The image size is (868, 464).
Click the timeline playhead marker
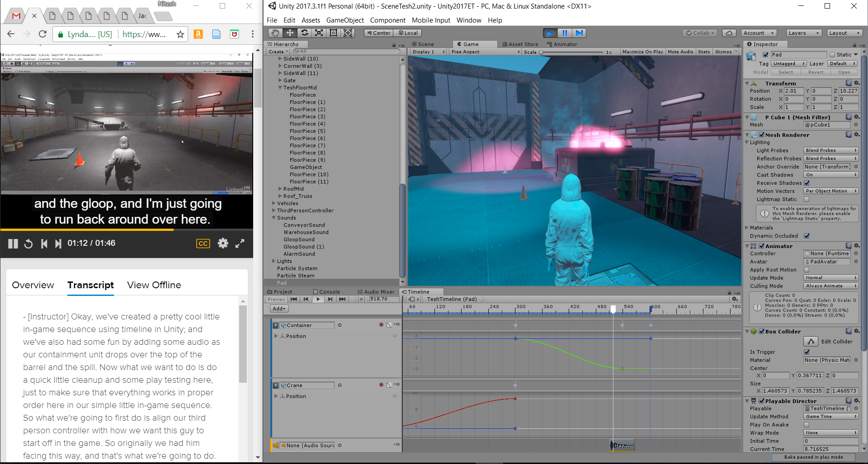click(613, 309)
